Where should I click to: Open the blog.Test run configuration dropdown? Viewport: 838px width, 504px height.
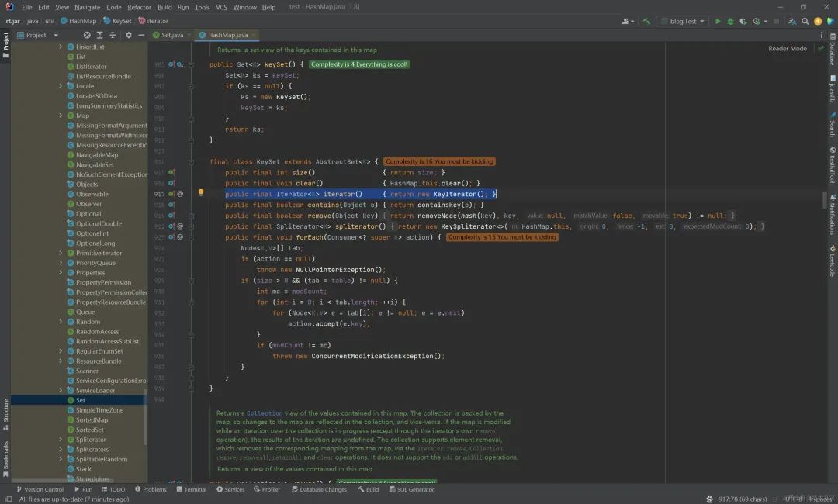pos(682,21)
